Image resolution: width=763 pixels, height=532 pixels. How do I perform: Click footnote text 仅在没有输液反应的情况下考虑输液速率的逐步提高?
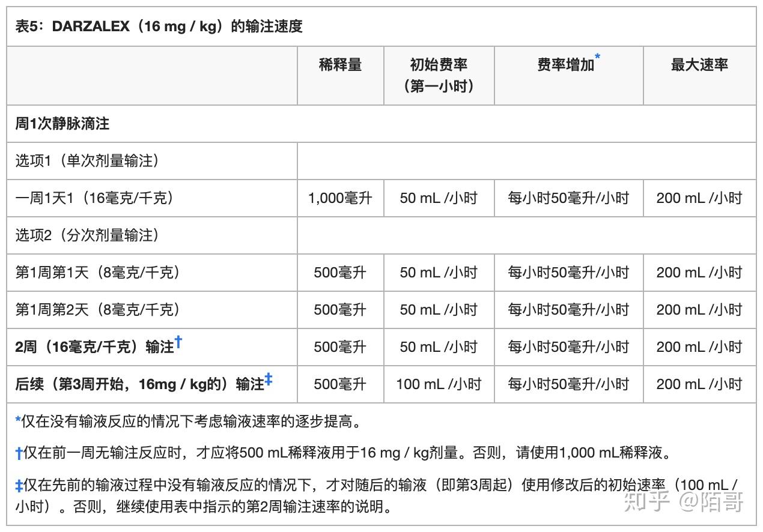(191, 422)
